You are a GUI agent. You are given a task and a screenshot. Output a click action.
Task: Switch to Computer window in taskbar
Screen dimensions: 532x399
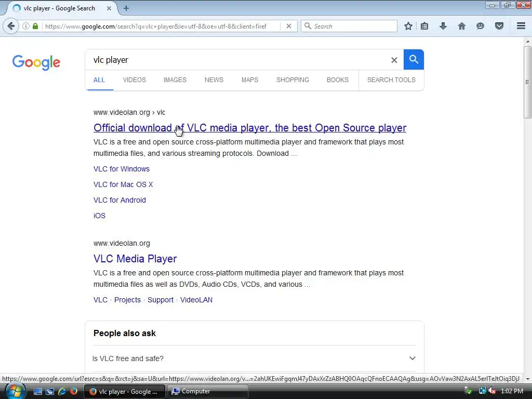208,392
